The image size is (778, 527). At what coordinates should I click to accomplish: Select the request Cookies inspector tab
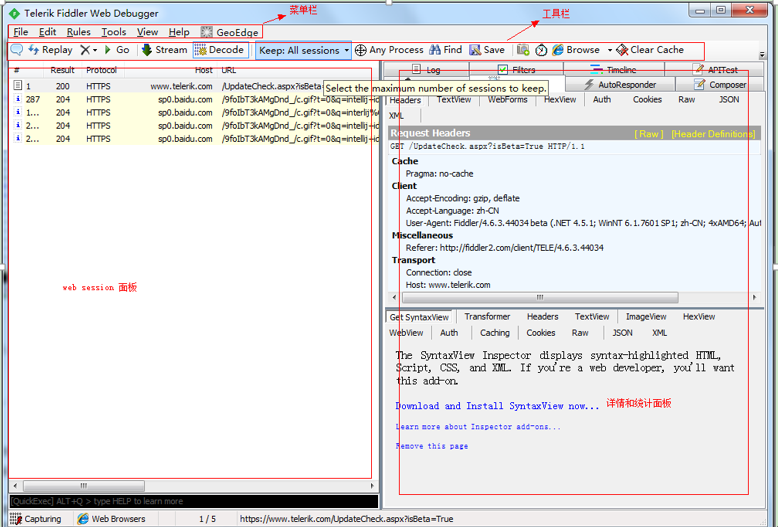[647, 100]
